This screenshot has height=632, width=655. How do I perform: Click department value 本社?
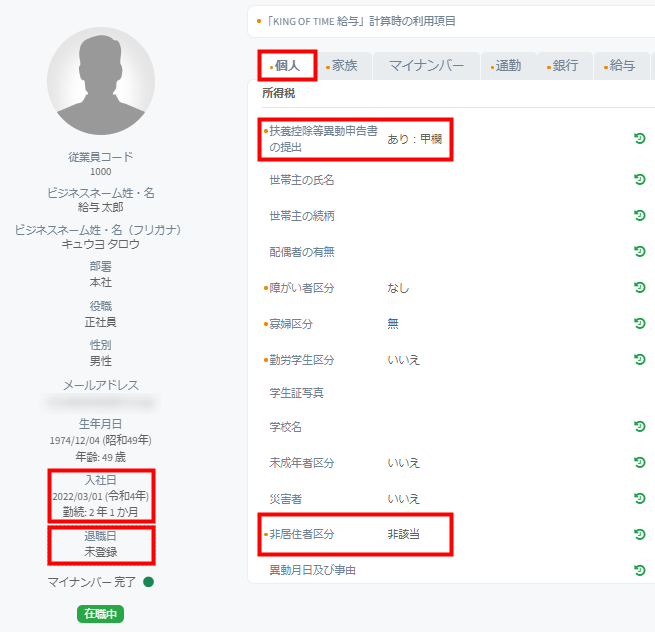[x=101, y=282]
